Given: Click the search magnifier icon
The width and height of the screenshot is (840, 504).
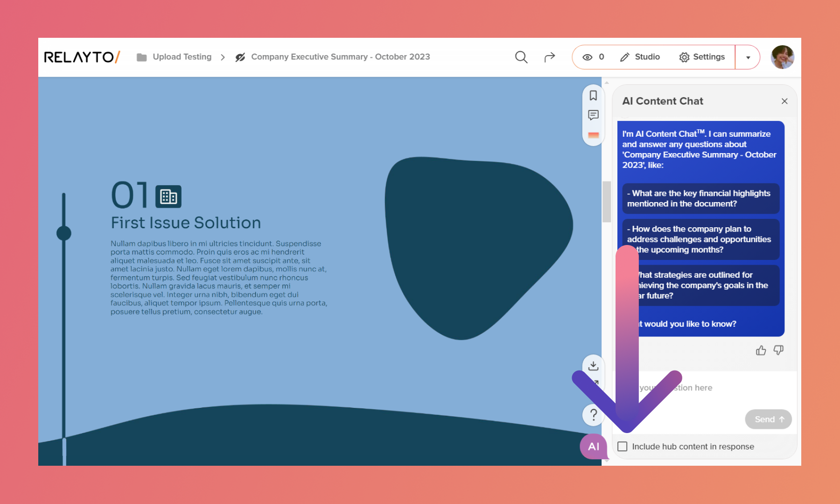Looking at the screenshot, I should point(521,57).
